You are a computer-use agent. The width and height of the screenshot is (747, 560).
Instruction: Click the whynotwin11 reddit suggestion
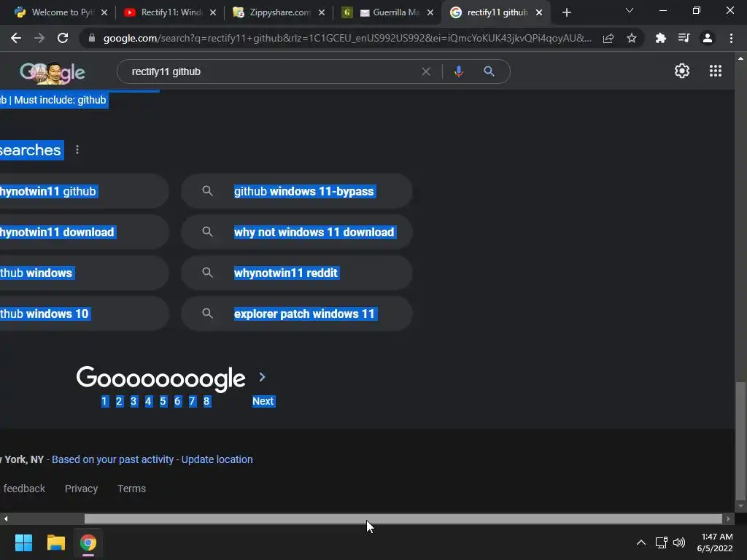click(297, 273)
